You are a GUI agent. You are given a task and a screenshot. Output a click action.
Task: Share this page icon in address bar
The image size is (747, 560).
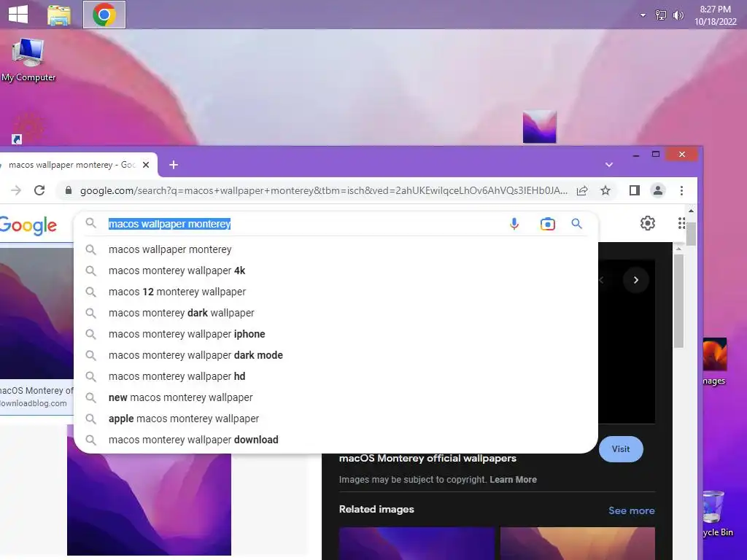tap(581, 190)
